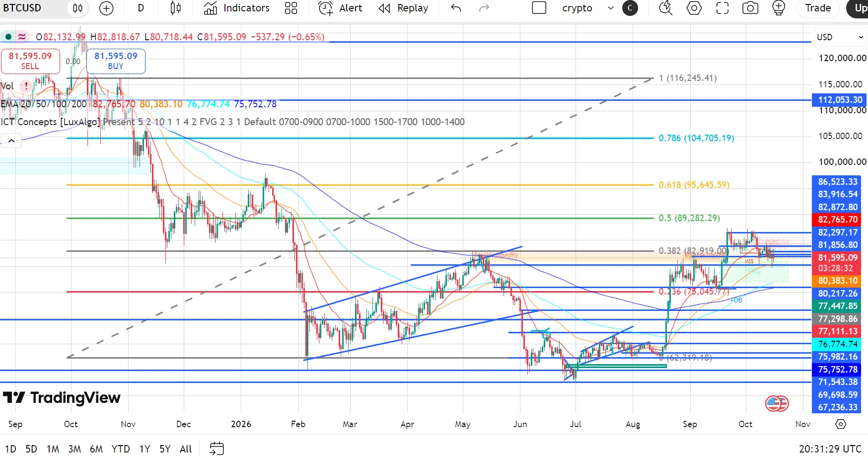Viewport: 868px width, 456px height.
Task: Open the compare symbols icon
Action: point(78,8)
